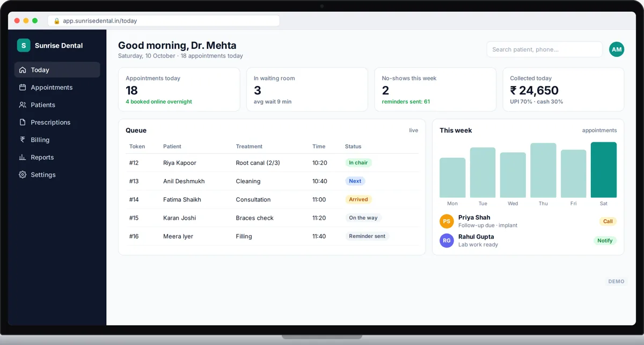Image resolution: width=644 pixels, height=345 pixels.
Task: Open the Settings menu label
Action: point(43,175)
